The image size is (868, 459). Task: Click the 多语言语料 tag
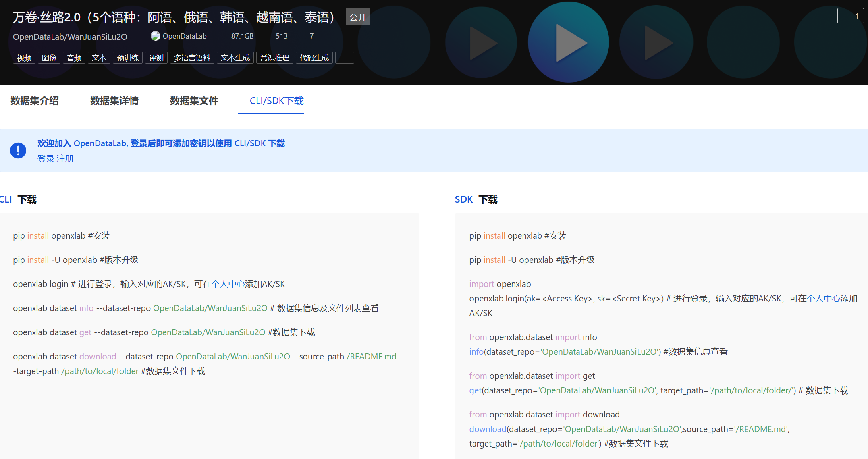192,58
